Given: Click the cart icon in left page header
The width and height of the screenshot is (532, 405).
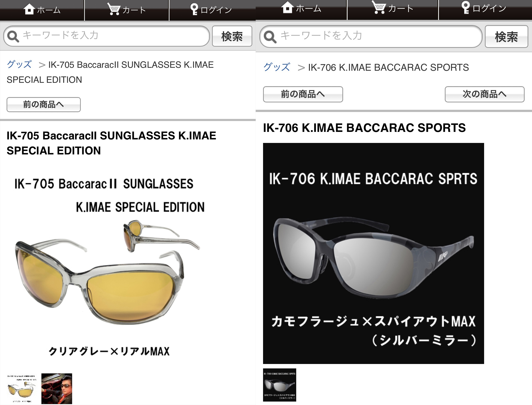Looking at the screenshot, I should (114, 9).
